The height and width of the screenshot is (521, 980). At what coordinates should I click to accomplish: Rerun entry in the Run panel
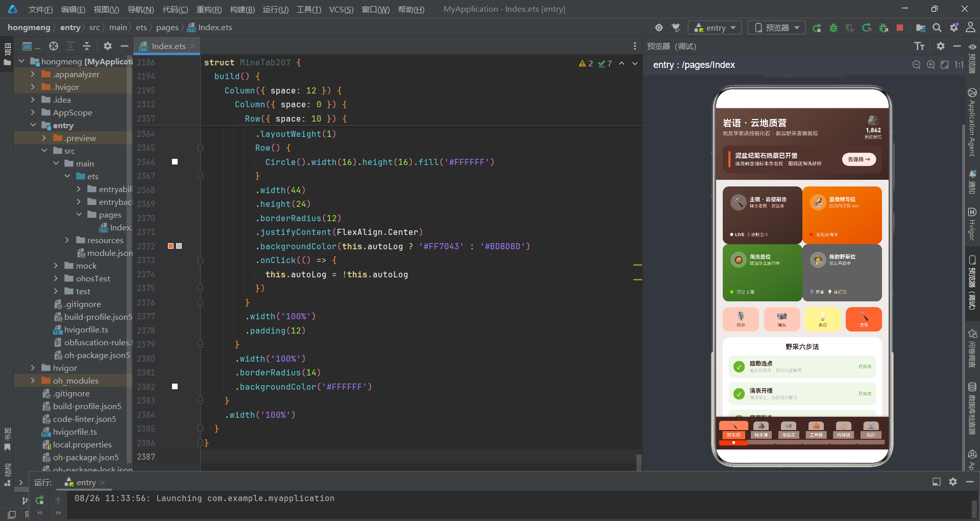click(40, 500)
